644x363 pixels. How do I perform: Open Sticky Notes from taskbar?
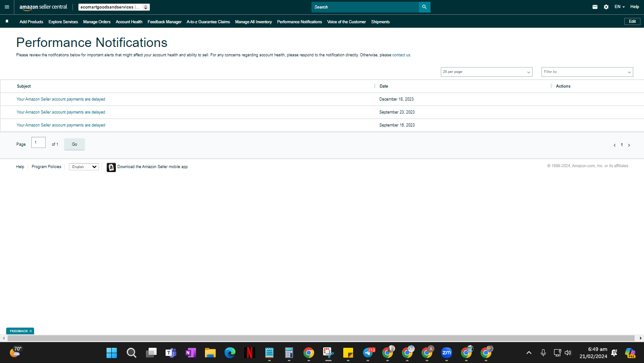pos(348,353)
